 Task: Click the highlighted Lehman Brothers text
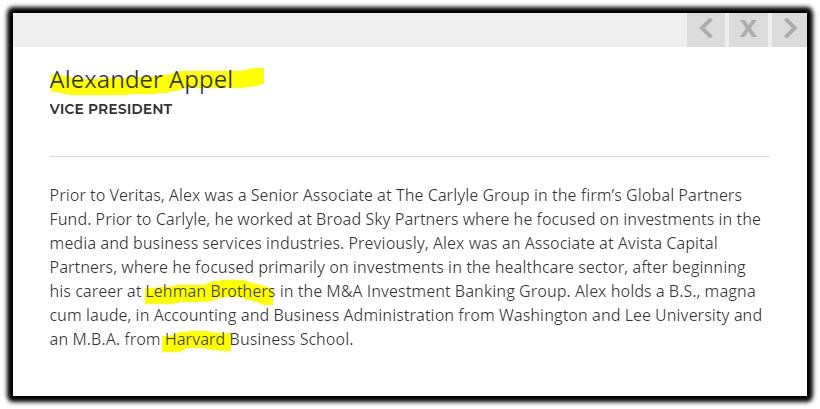[210, 291]
